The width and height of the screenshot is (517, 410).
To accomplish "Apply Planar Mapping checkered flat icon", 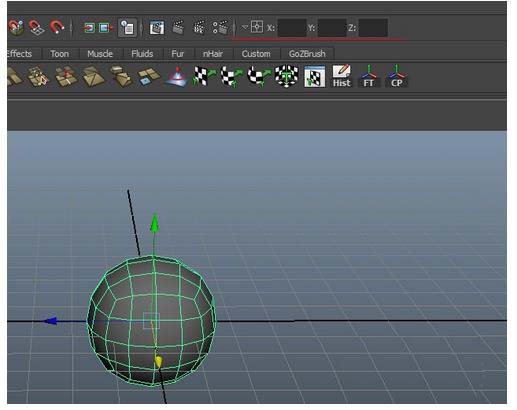I will tap(204, 77).
